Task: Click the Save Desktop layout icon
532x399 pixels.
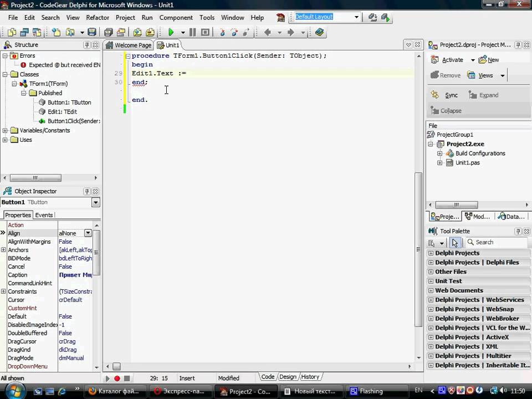Action: (372, 17)
